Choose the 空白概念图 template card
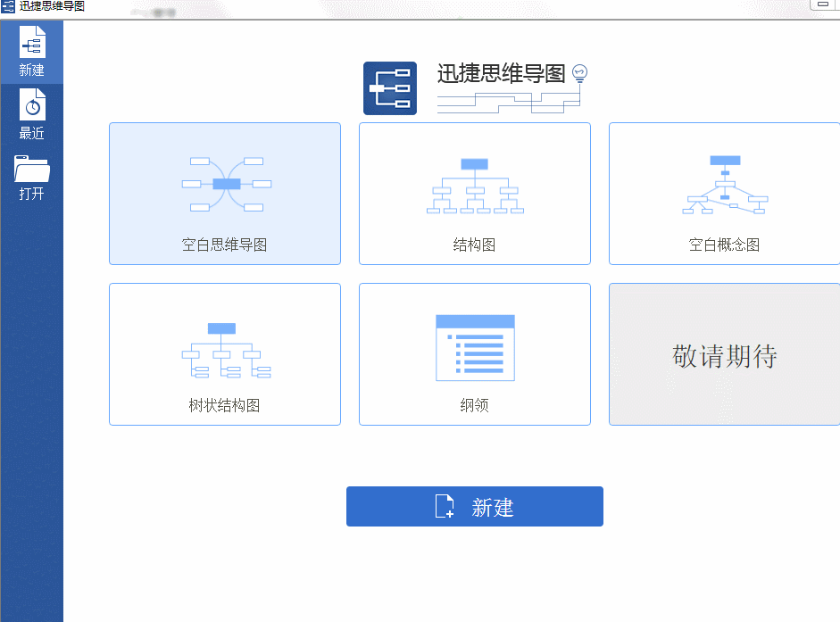Screen dimensions: 840x622 click(x=724, y=194)
